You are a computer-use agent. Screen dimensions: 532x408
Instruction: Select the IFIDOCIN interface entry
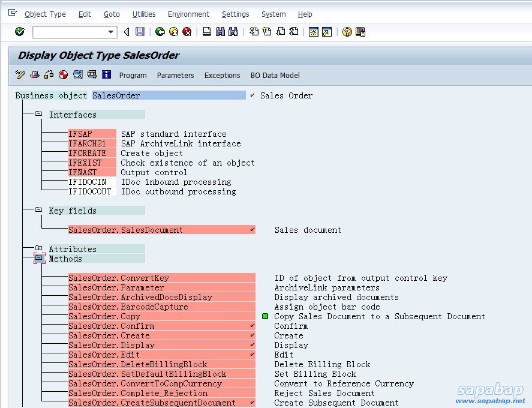(92, 182)
